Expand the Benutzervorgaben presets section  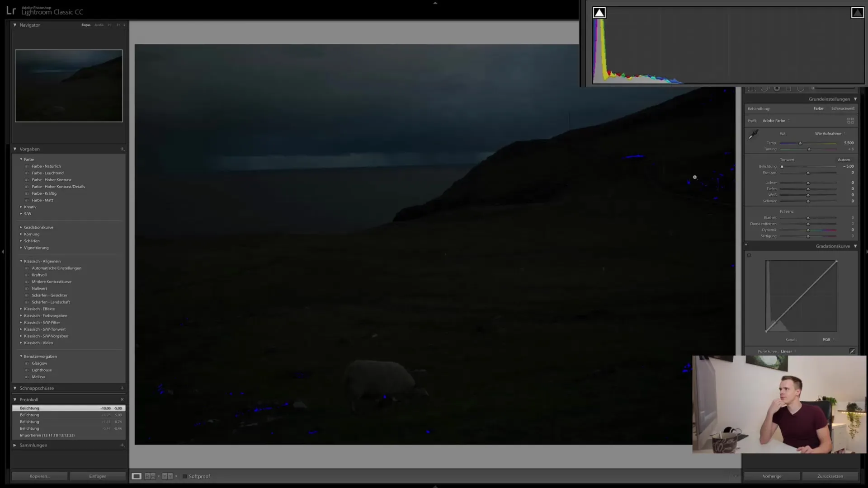(21, 356)
